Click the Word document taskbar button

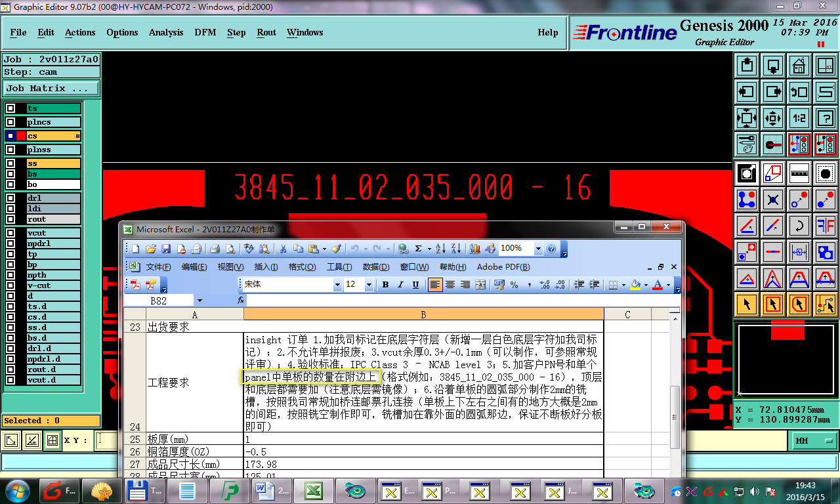pos(272,490)
